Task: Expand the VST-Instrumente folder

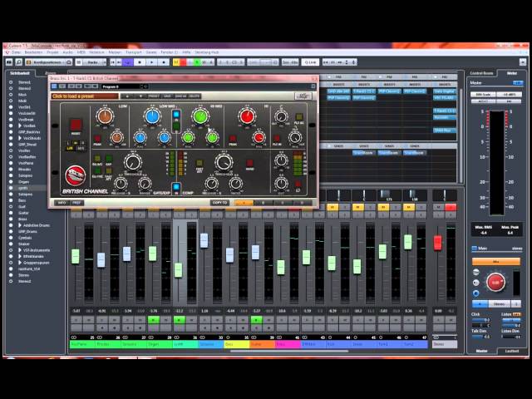Action: coord(20,250)
